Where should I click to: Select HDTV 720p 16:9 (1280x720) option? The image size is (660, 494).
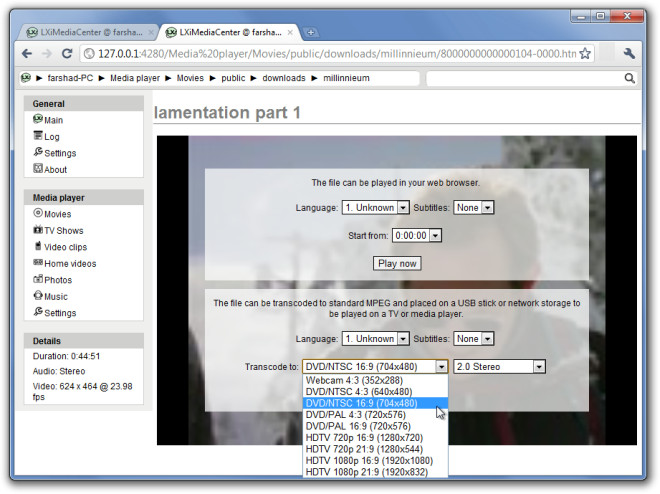pos(363,438)
